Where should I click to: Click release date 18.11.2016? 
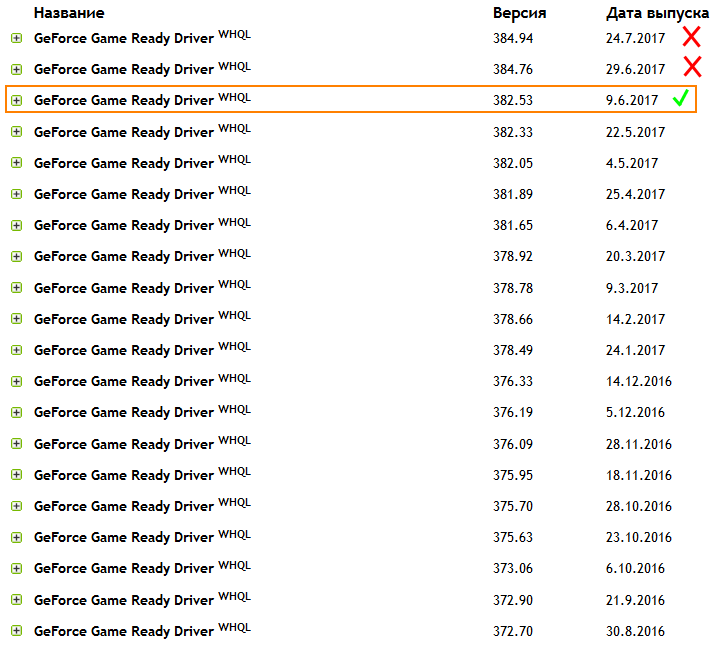639,476
